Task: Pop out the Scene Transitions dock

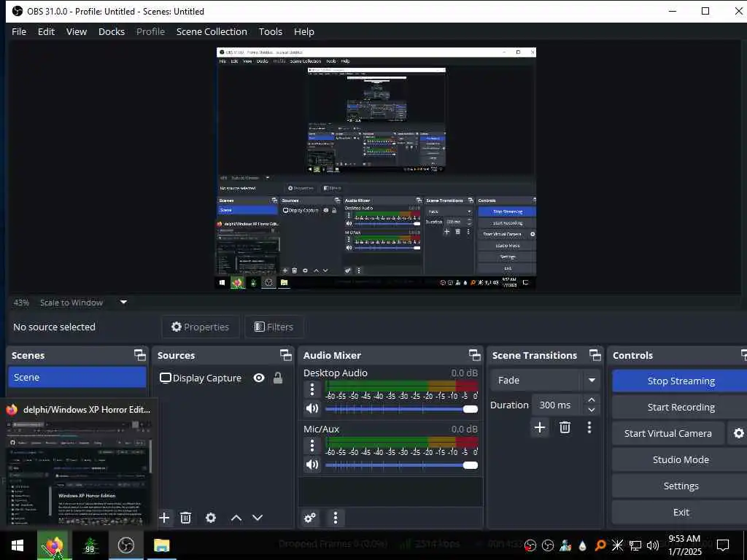Action: point(595,355)
